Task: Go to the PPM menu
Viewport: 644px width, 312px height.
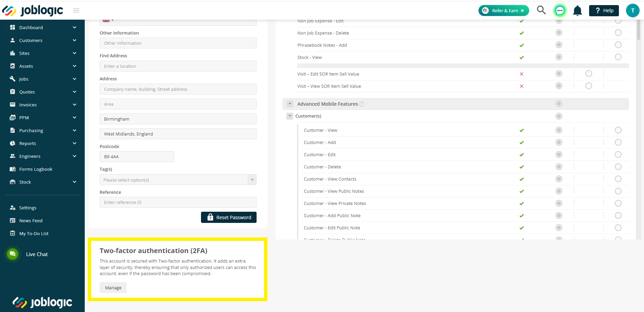Action: click(x=24, y=118)
